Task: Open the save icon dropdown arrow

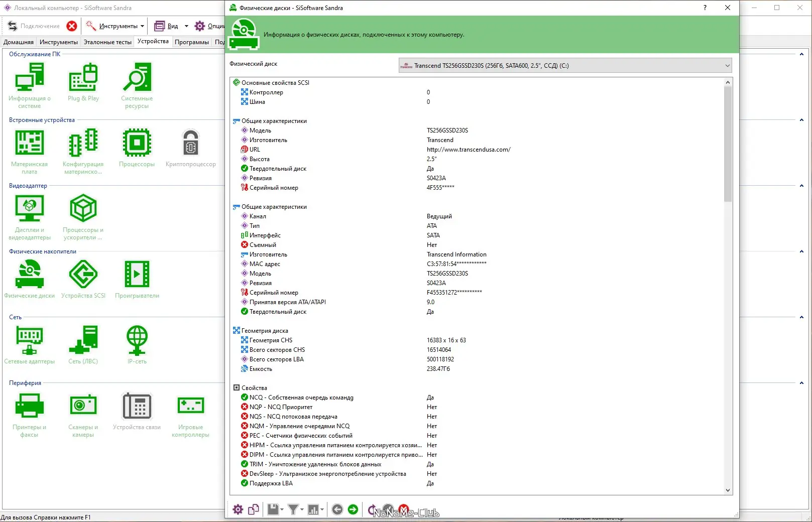Action: (282, 509)
